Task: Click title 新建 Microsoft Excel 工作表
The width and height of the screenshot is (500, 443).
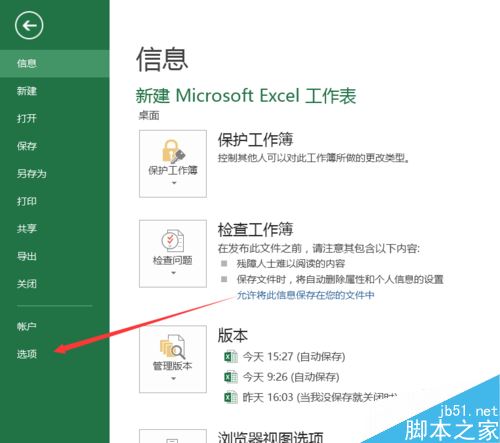Action: coord(246,96)
